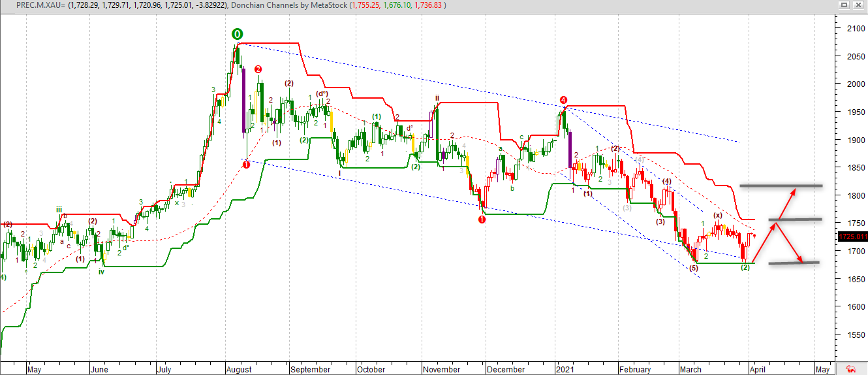Click the February label on date axis
The width and height of the screenshot is (868, 375).
tap(636, 370)
